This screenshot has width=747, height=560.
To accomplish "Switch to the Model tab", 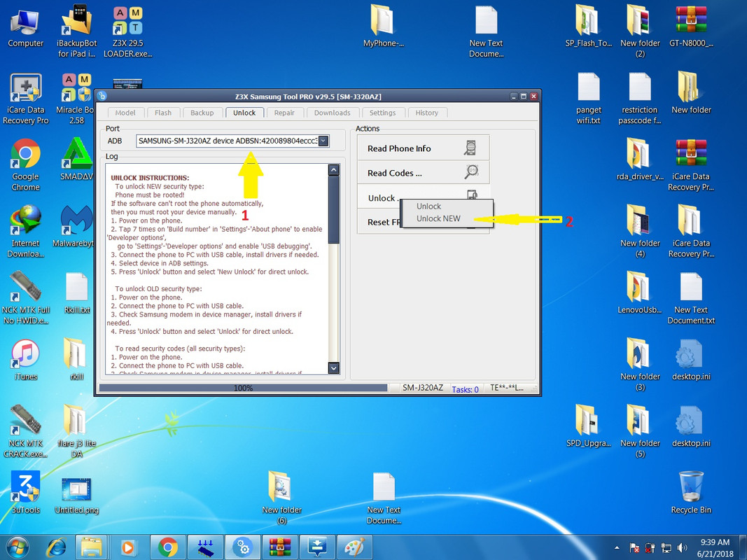I will click(125, 113).
